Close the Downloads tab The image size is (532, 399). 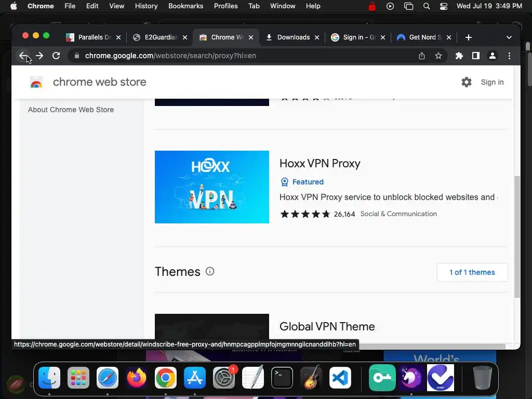316,37
